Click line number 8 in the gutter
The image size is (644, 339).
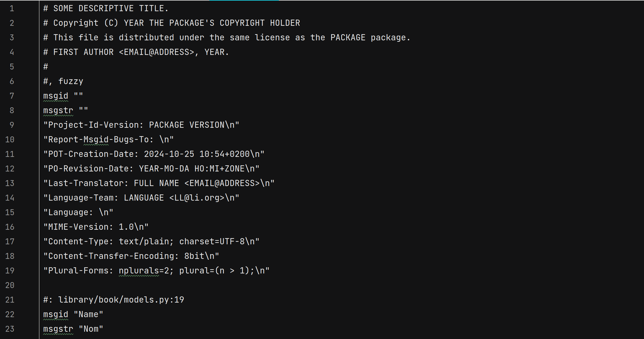pos(12,110)
